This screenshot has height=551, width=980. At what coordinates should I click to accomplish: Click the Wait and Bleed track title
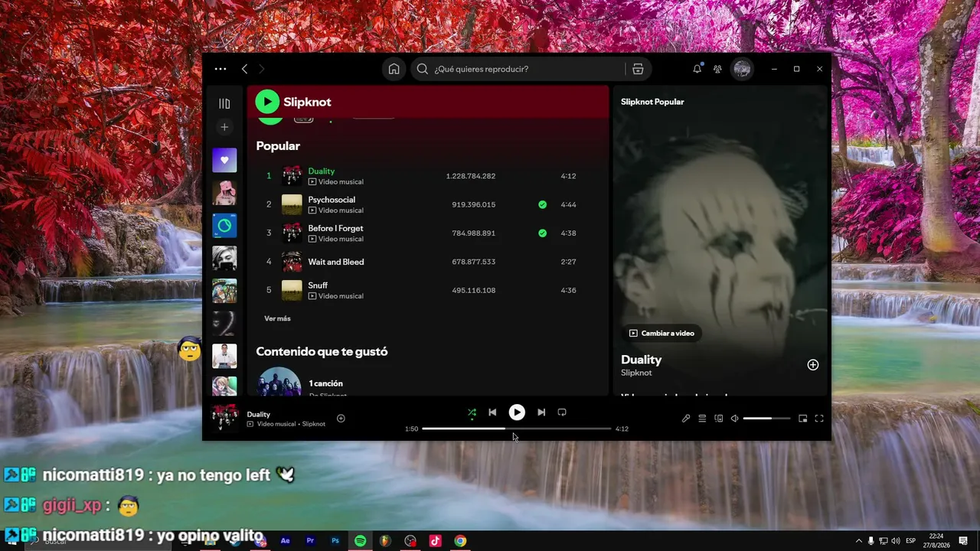point(336,262)
